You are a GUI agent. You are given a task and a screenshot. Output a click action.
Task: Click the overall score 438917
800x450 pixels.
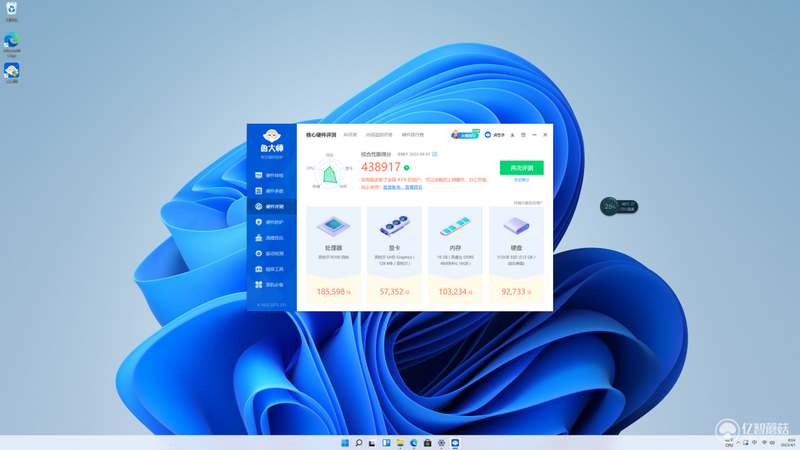coord(381,167)
